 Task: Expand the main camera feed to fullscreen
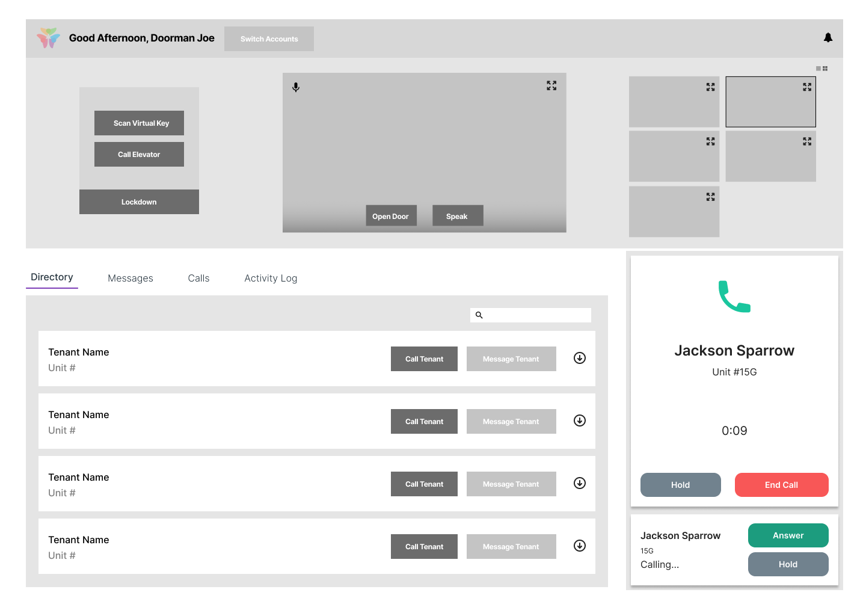551,86
